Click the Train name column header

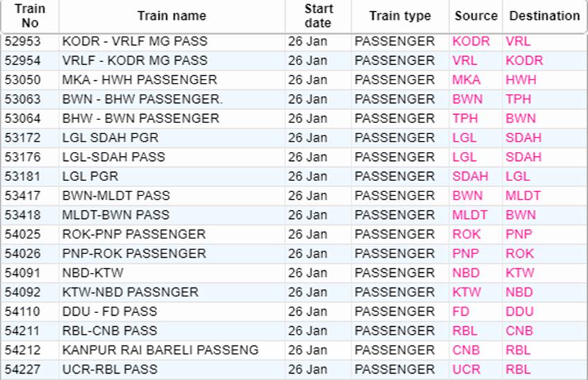tap(172, 16)
